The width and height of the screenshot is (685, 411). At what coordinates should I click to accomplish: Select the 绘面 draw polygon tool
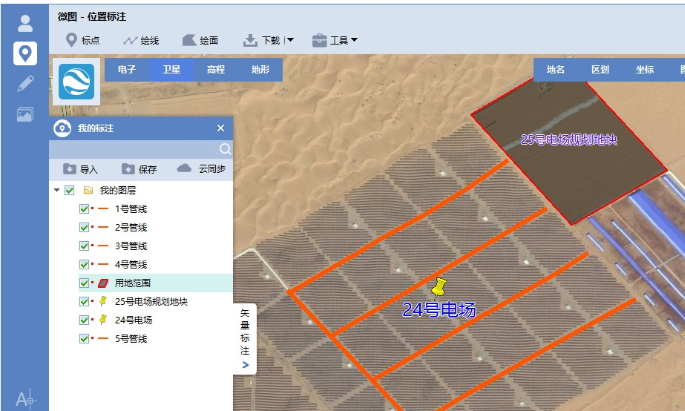pos(200,41)
